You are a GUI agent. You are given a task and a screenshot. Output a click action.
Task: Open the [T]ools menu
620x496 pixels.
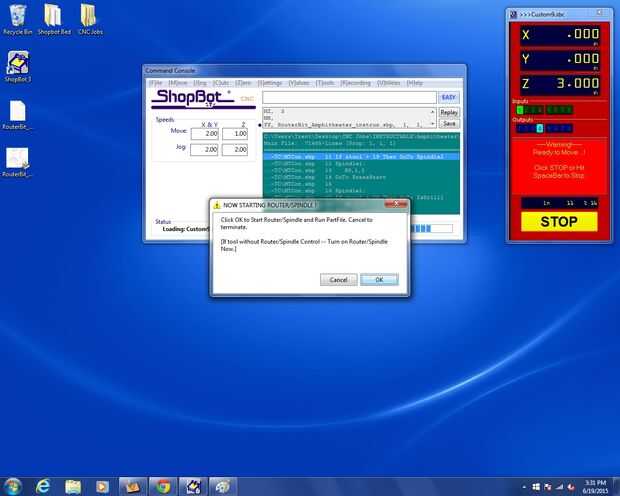[x=324, y=83]
